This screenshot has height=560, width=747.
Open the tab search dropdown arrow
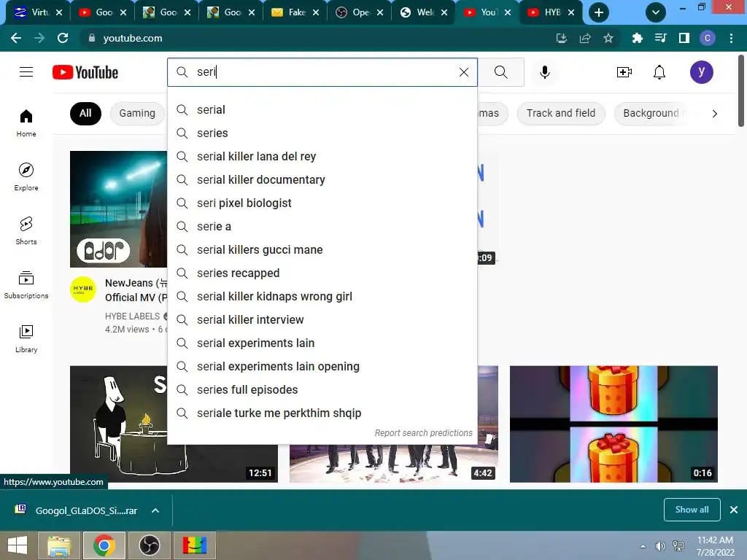point(656,12)
